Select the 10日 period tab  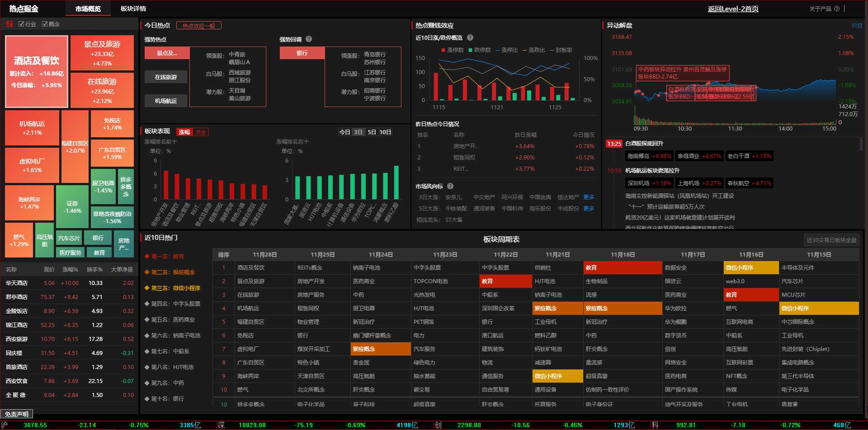point(385,132)
